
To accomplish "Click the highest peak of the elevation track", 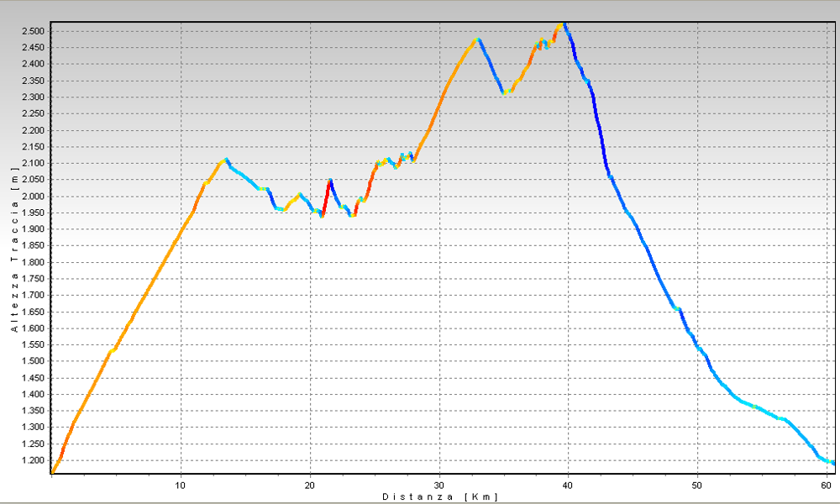I will 563,24.
